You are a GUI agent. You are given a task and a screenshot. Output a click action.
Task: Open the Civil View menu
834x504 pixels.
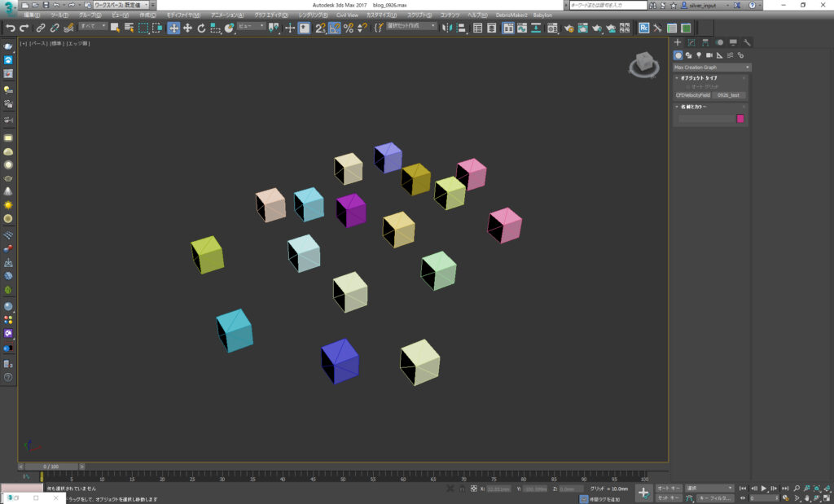[x=346, y=15]
